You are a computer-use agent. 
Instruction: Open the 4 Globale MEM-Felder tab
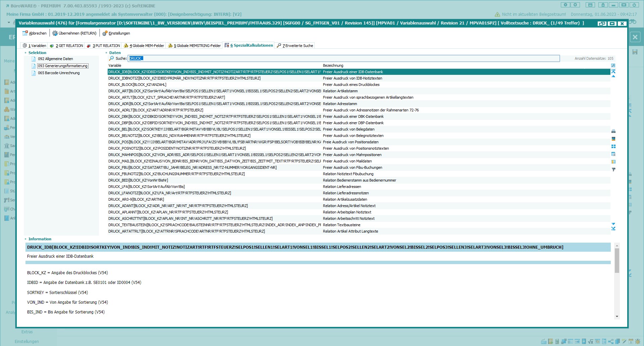click(144, 46)
